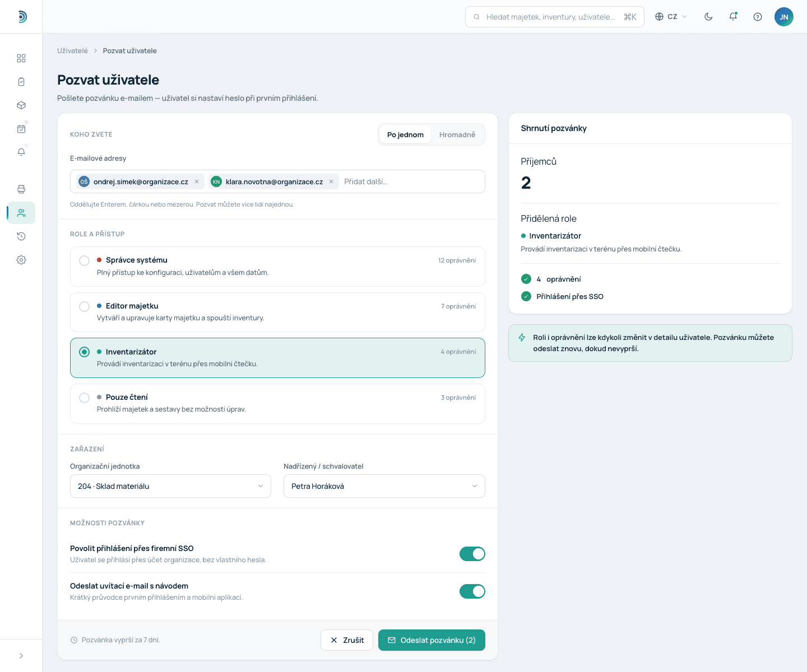Toggle Povolit přihlášení přes firemní SSO
This screenshot has width=807, height=672.
(472, 554)
